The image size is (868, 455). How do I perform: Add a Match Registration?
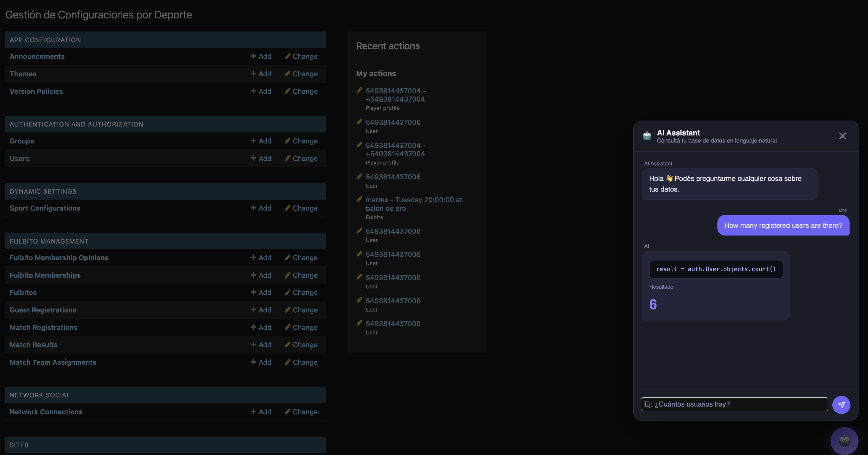tap(261, 327)
